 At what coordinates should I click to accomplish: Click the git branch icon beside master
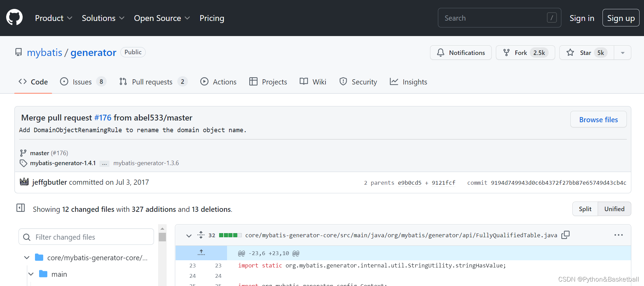(23, 153)
